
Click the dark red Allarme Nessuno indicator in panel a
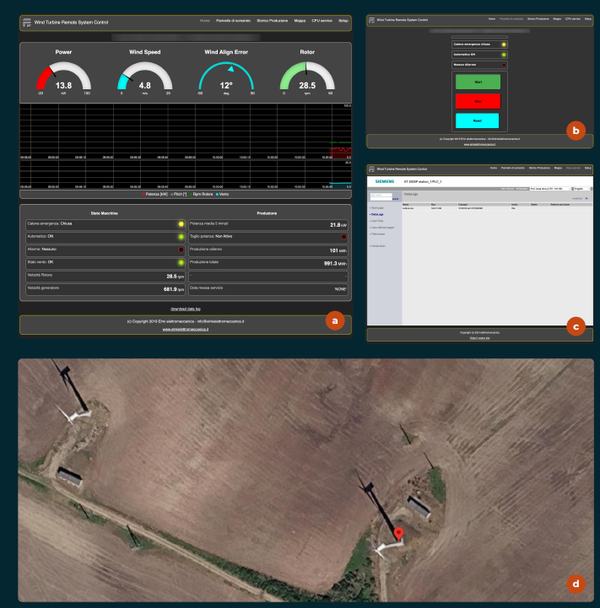pos(181,250)
